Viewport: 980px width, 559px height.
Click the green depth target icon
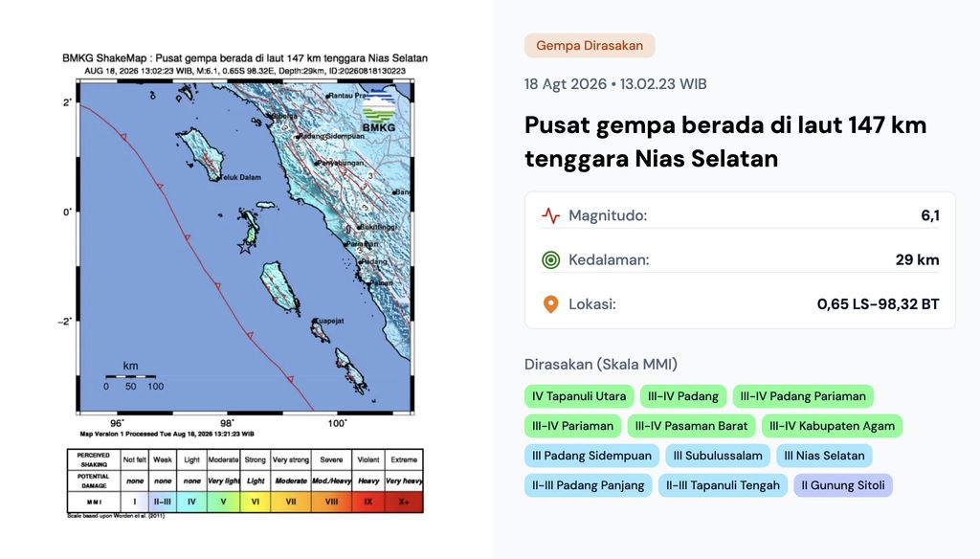(550, 260)
